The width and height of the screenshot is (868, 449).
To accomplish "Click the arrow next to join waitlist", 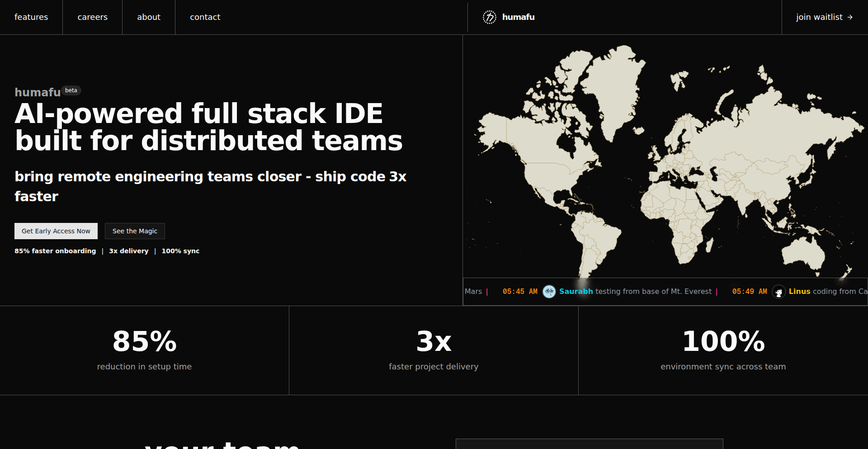I will [x=850, y=17].
